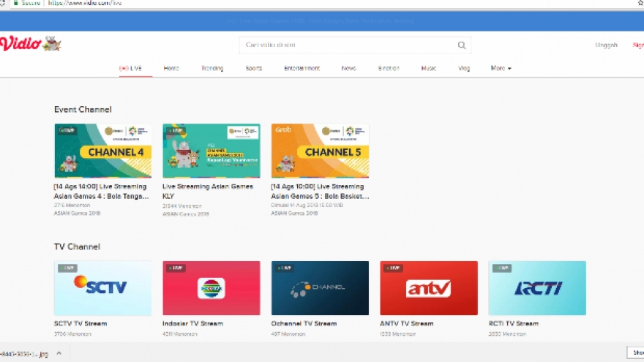Open the SCTV channel thumbnail
644x362 pixels.
102,288
